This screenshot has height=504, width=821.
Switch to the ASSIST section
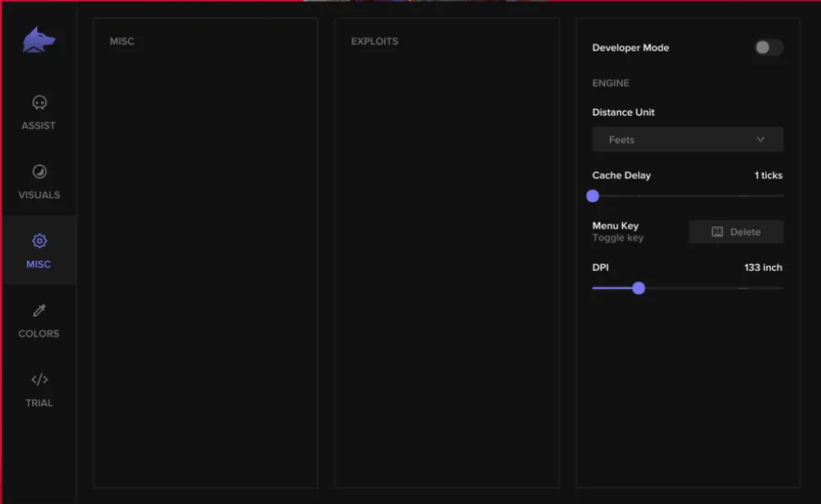(38, 112)
